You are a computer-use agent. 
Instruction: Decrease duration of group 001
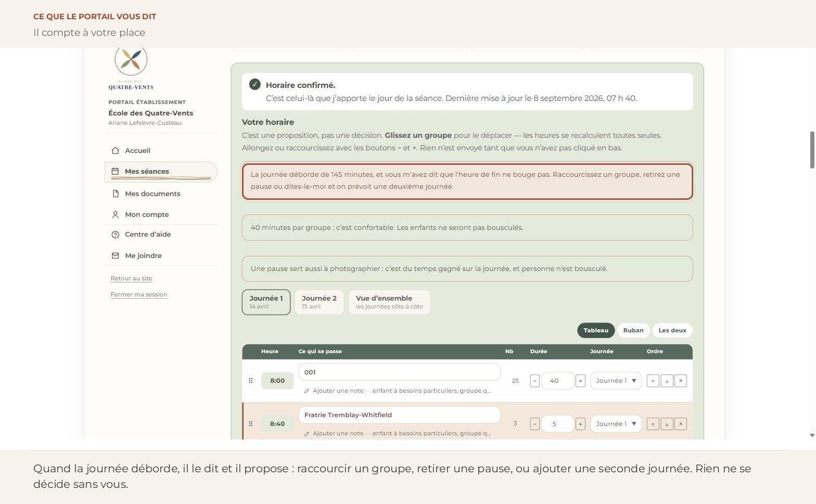coord(535,381)
